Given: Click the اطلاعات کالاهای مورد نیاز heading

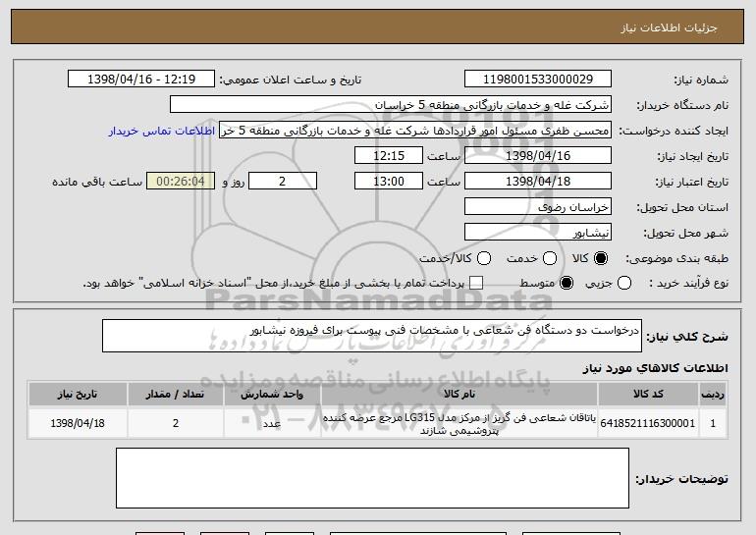Looking at the screenshot, I should [655, 368].
